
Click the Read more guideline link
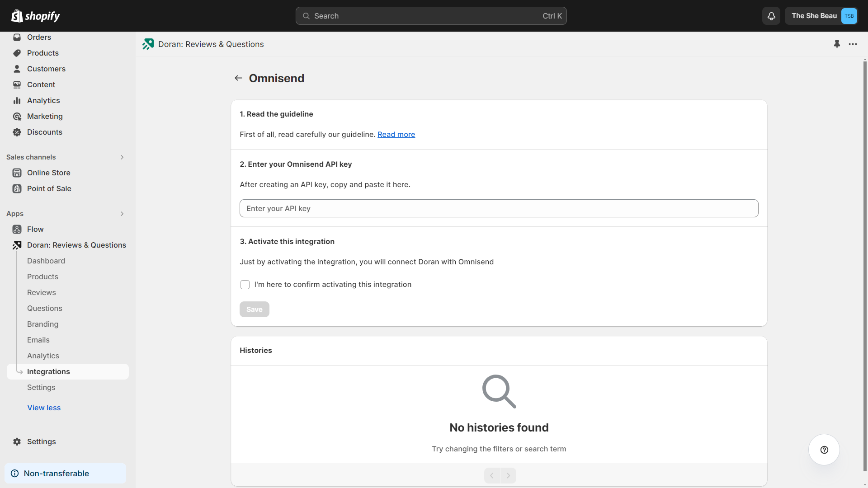pyautogui.click(x=396, y=134)
